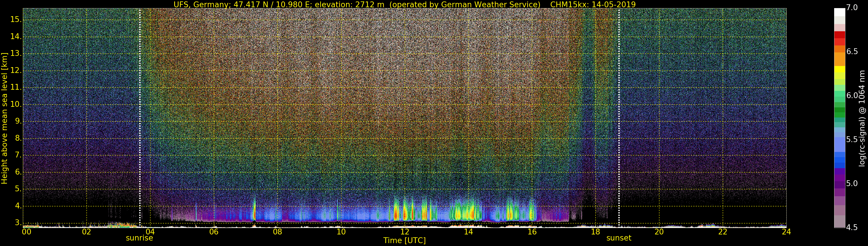Image resolution: width=868 pixels, height=246 pixels.
Task: Click the '24' time tick label
Action: point(786,232)
